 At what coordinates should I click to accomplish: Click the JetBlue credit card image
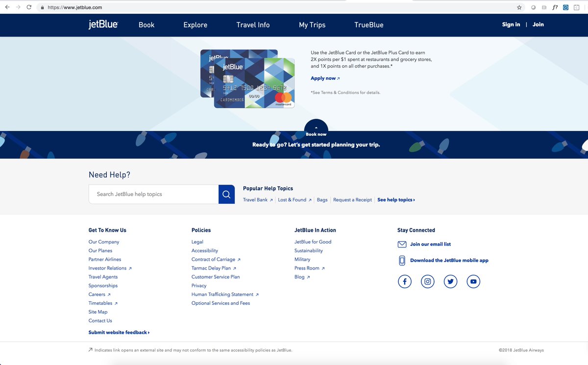(247, 79)
